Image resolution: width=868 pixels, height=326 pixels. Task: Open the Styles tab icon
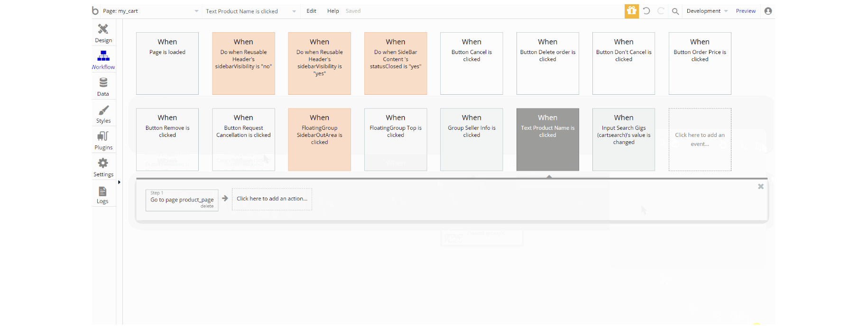pos(103,110)
